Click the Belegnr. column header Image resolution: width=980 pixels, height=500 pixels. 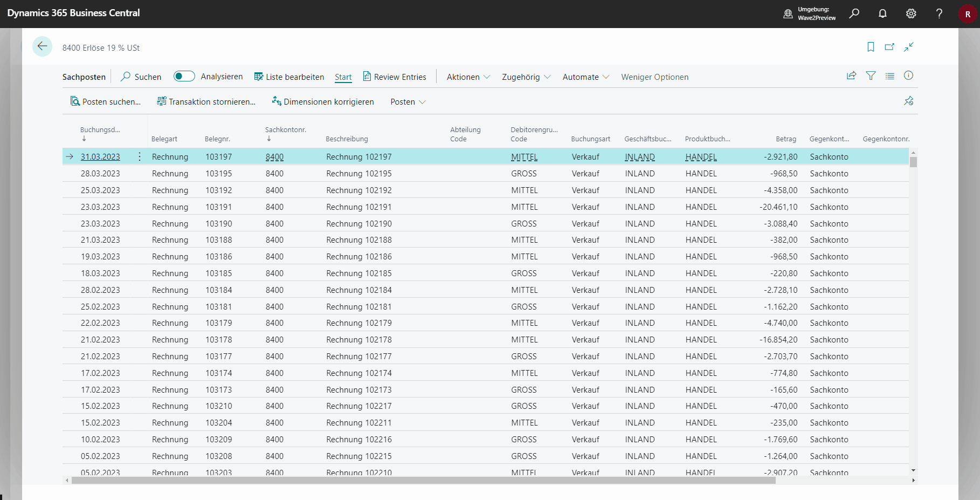tap(217, 139)
